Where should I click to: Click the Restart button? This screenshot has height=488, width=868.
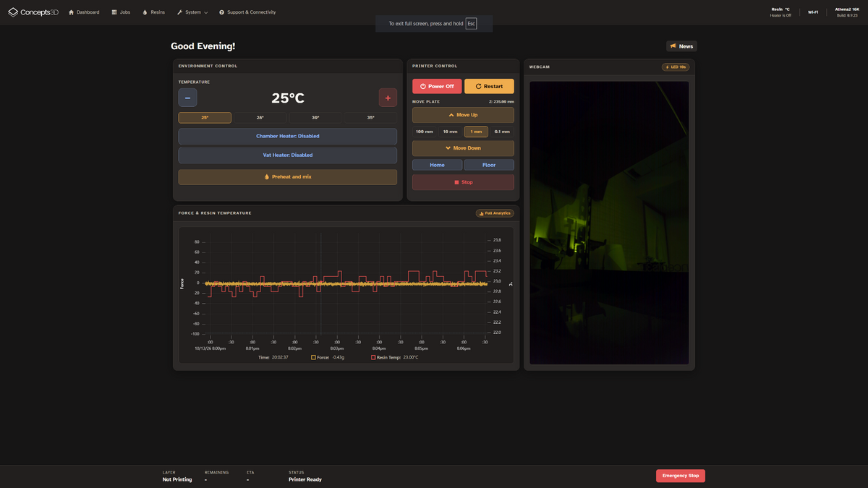489,86
